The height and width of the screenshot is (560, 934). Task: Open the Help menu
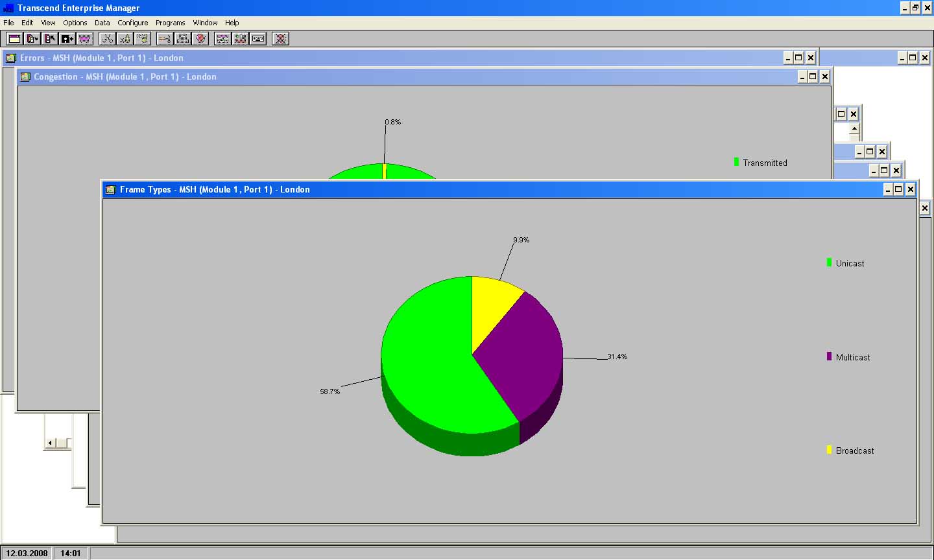(x=232, y=23)
